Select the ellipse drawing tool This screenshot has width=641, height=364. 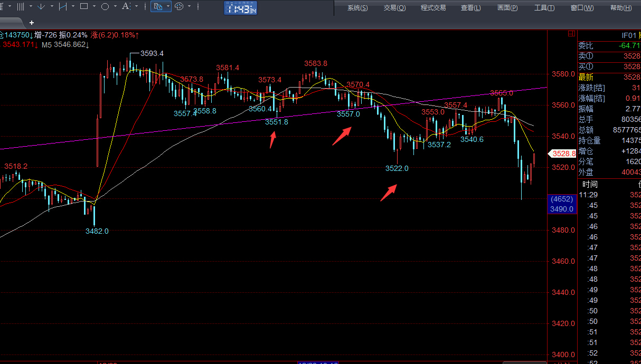click(x=105, y=7)
